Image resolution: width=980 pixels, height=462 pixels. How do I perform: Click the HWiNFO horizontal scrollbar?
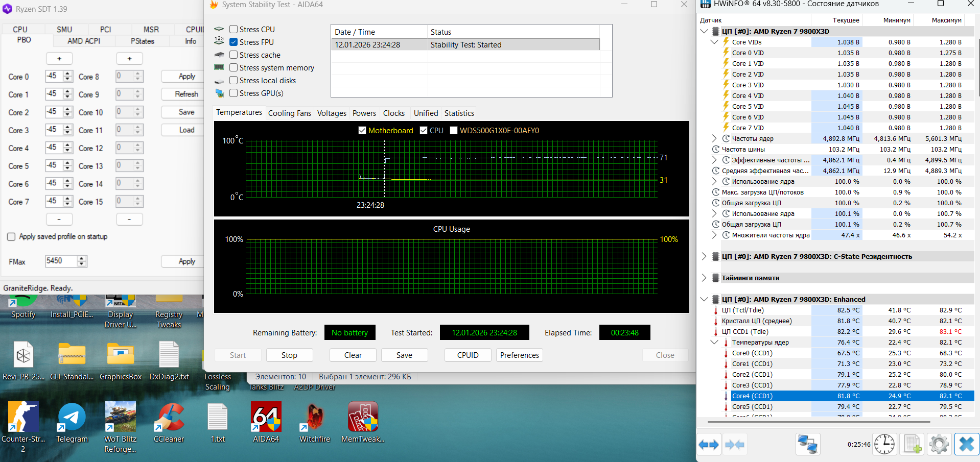(819, 422)
